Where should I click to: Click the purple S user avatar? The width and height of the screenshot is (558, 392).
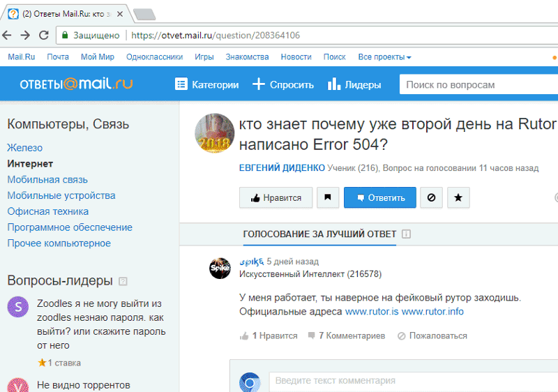pyautogui.click(x=18, y=307)
